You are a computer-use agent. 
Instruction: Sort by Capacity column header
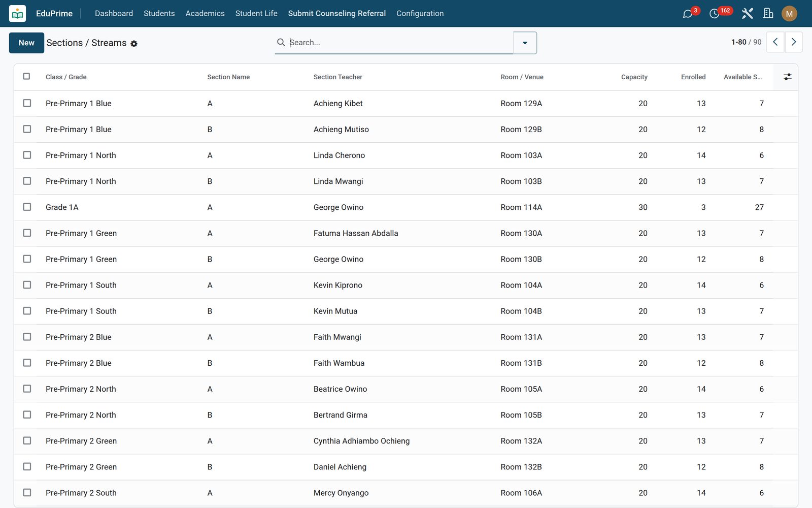coord(634,77)
